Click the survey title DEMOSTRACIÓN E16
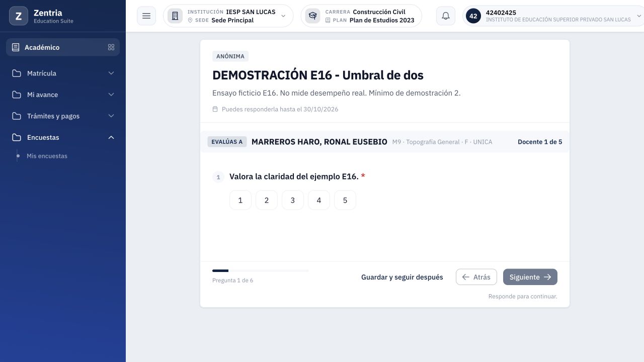The height and width of the screenshot is (362, 644). coord(318,75)
